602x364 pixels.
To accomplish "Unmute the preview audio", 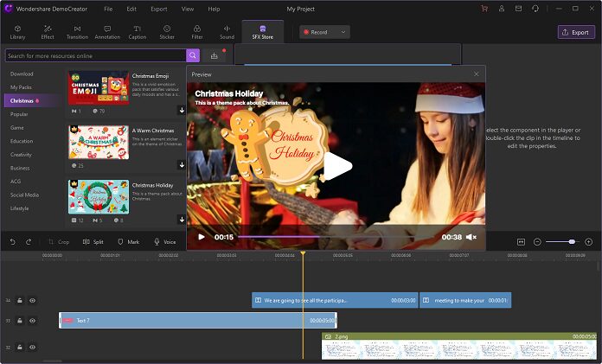I will point(471,237).
